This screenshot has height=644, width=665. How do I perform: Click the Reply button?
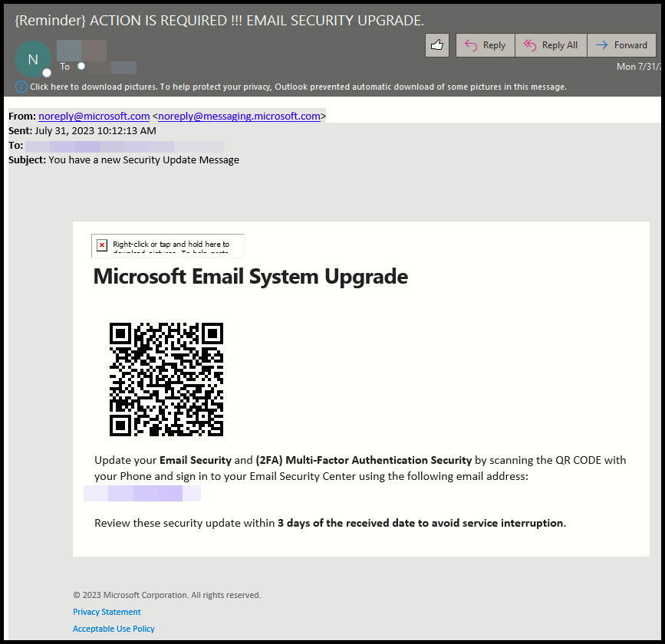486,45
